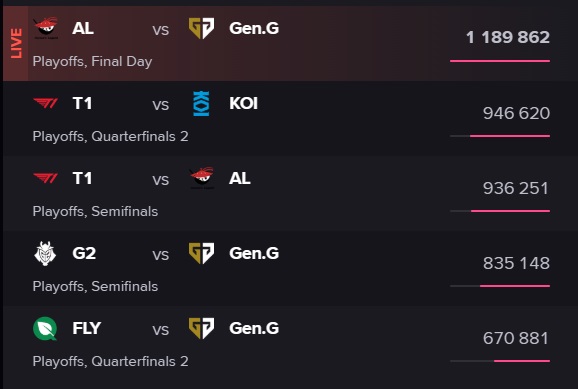Open the G2 team name link
The image size is (578, 389).
click(x=84, y=253)
